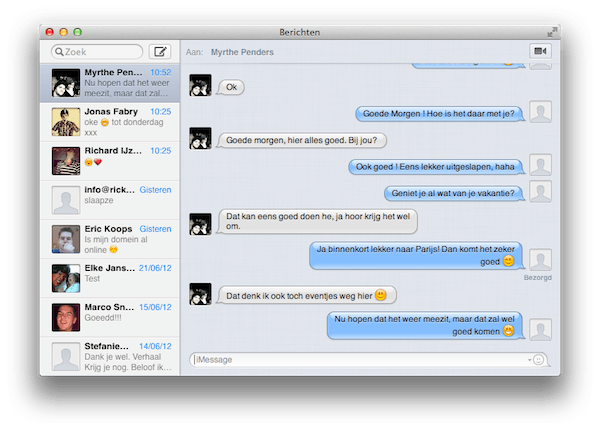Open the emoji picker in message field
This screenshot has height=431, width=600.
[x=538, y=360]
